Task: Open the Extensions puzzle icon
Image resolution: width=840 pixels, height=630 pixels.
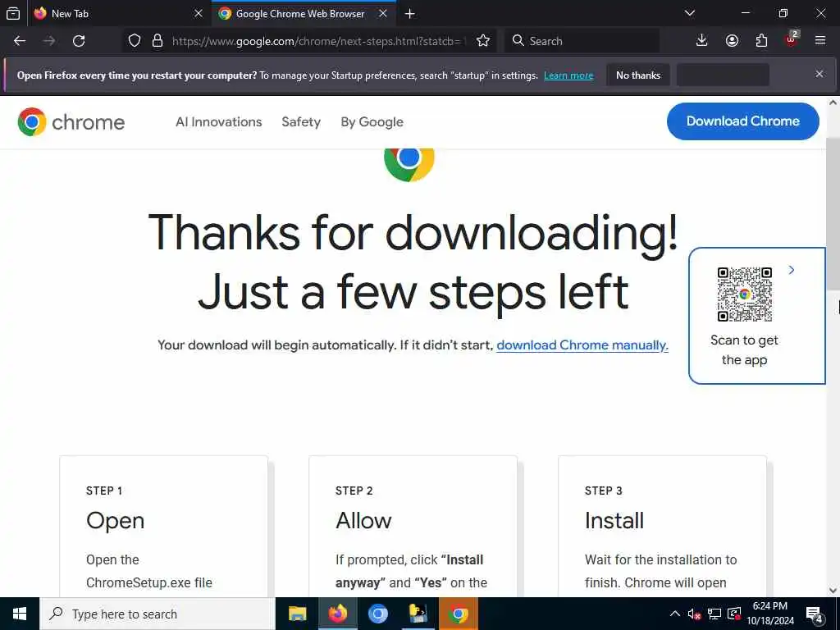Action: pyautogui.click(x=761, y=41)
